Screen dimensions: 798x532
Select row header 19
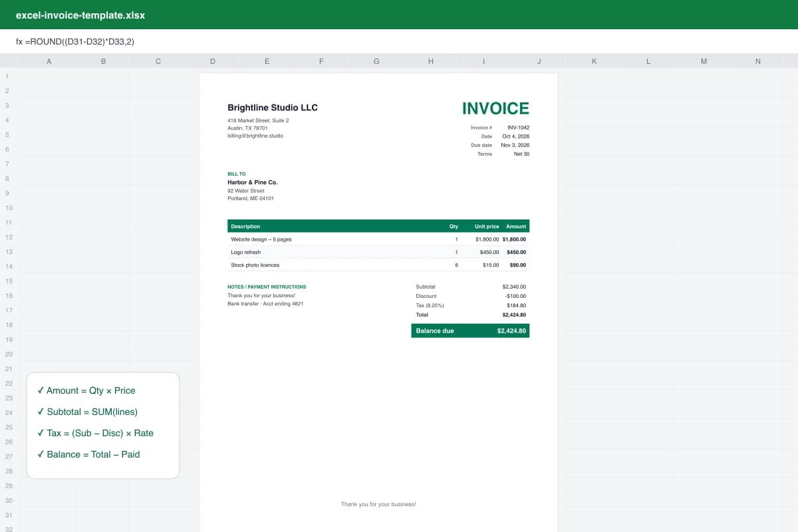(x=9, y=339)
